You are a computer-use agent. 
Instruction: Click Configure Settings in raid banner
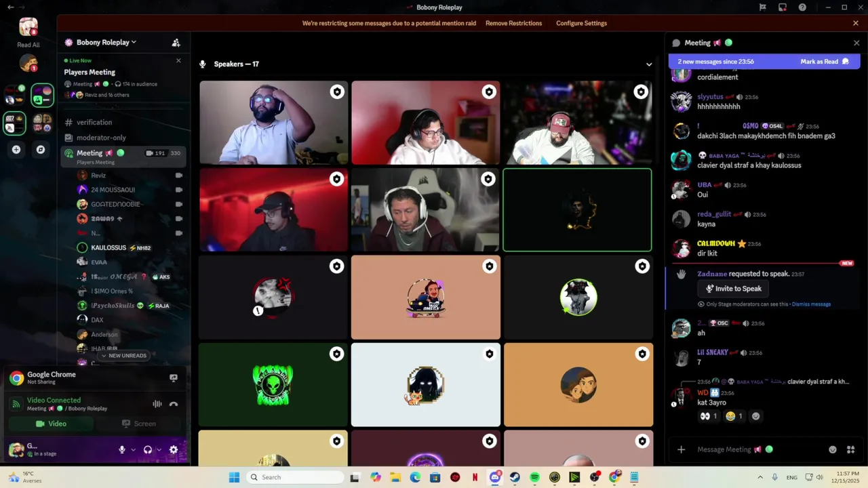581,23
